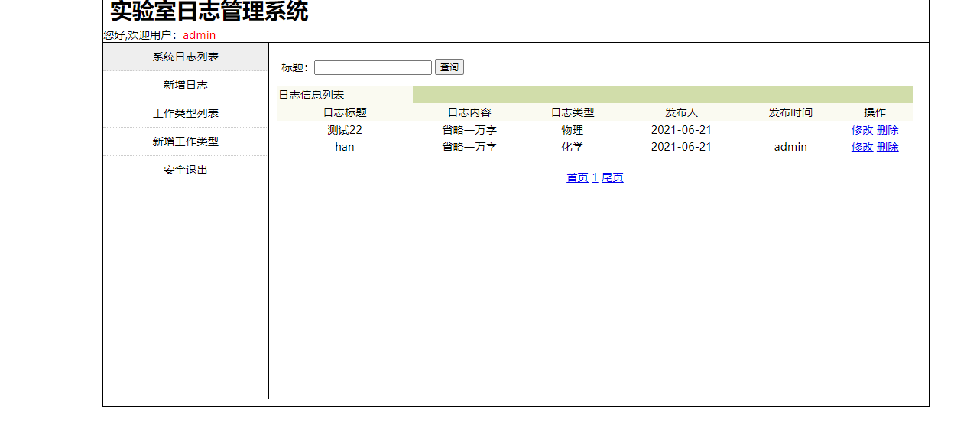This screenshot has width=980, height=439.
Task: Select page 1 pagination link
Action: coord(595,177)
